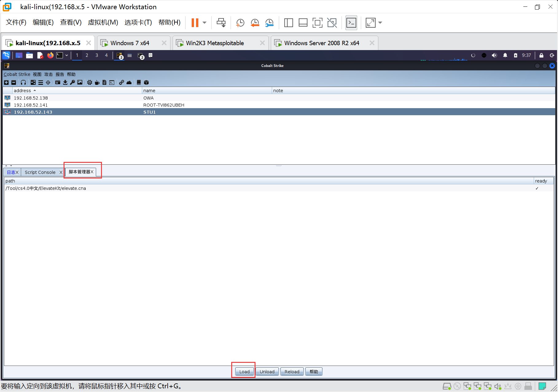Screen dimensions: 558x392
Task: Click the Unload button
Action: 267,372
